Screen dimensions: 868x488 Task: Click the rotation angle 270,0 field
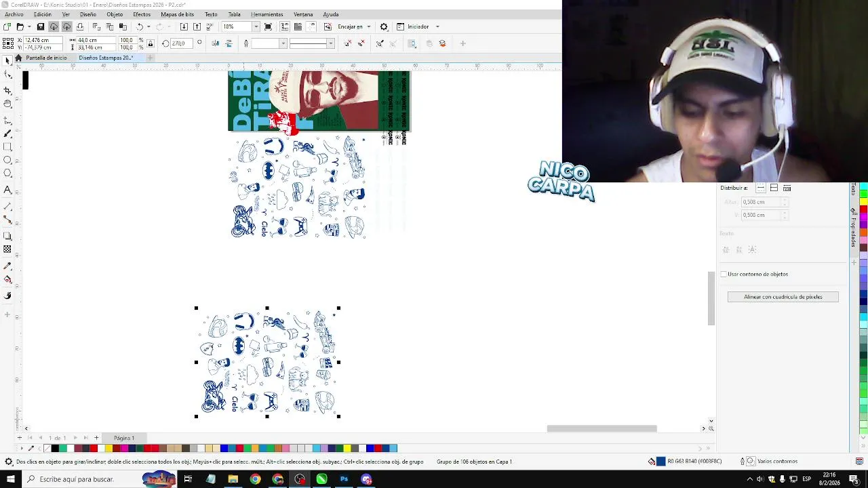182,43
